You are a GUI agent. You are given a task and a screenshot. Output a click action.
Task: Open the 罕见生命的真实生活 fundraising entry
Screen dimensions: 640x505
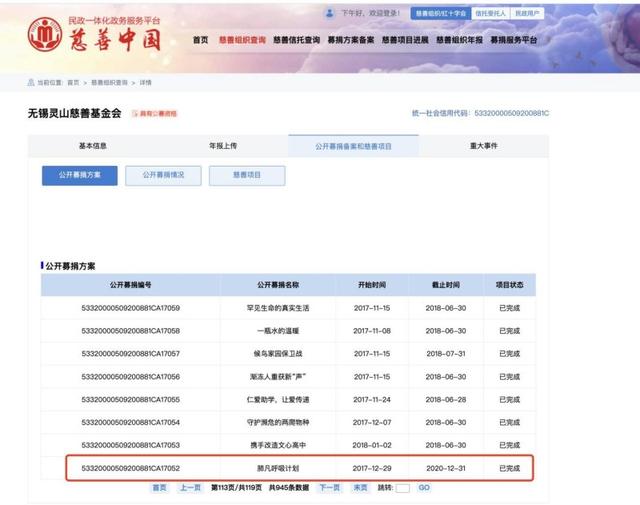[x=278, y=308]
